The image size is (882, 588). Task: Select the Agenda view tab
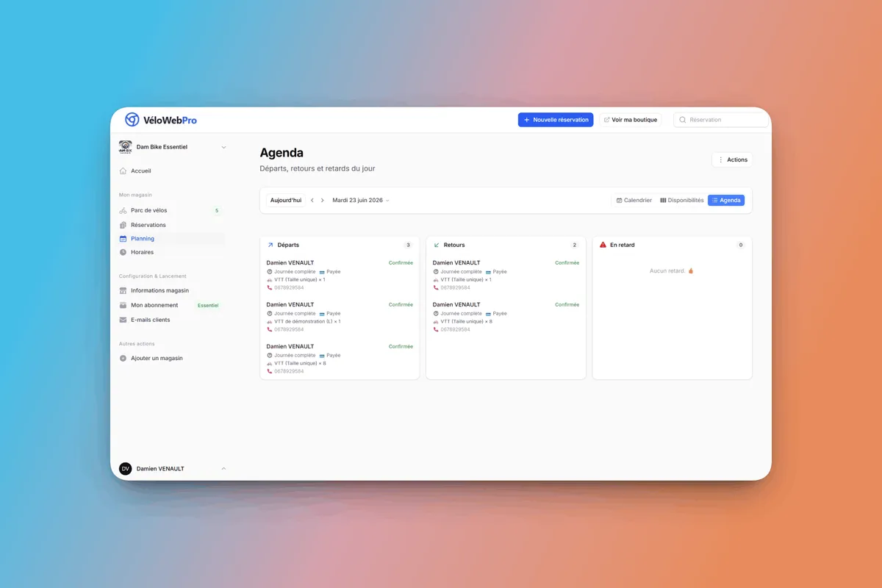[726, 200]
